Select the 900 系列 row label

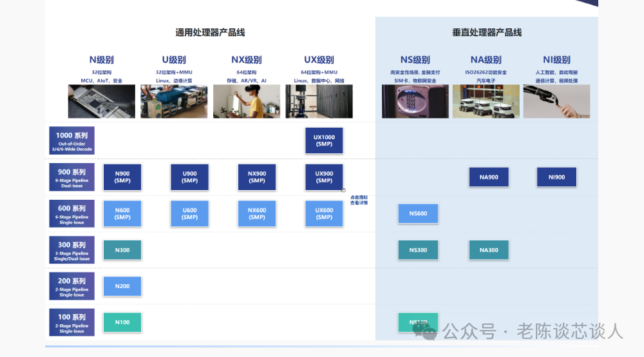[x=72, y=177]
